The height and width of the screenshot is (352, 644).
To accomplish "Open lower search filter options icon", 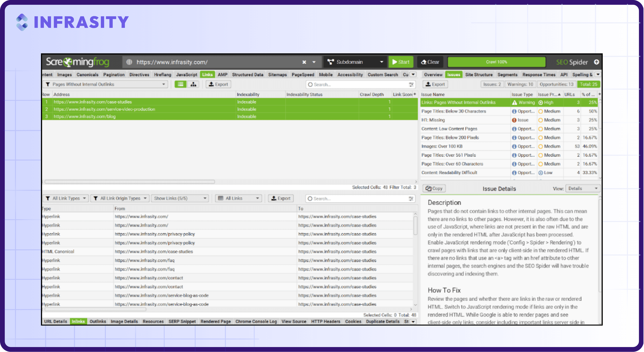I will [x=411, y=199].
